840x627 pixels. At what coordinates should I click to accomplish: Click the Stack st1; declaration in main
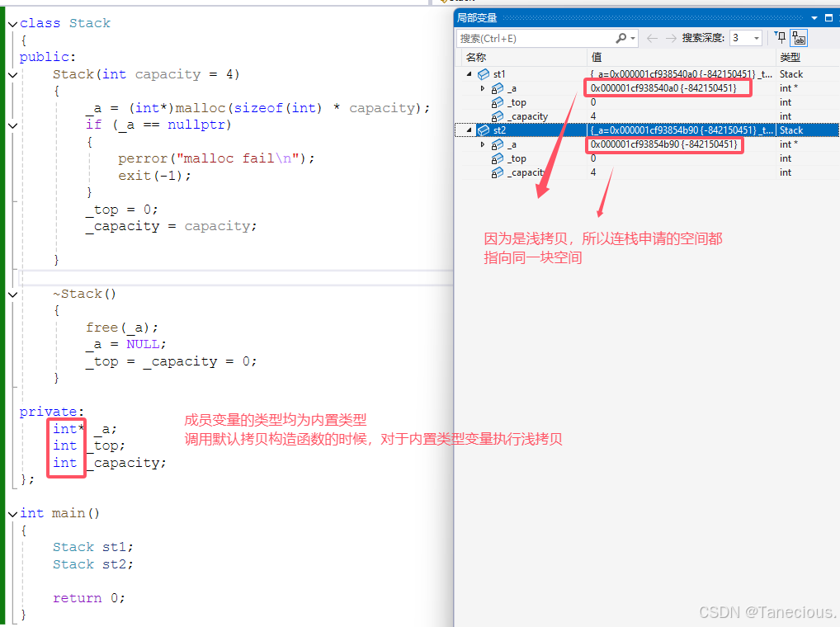(93, 547)
